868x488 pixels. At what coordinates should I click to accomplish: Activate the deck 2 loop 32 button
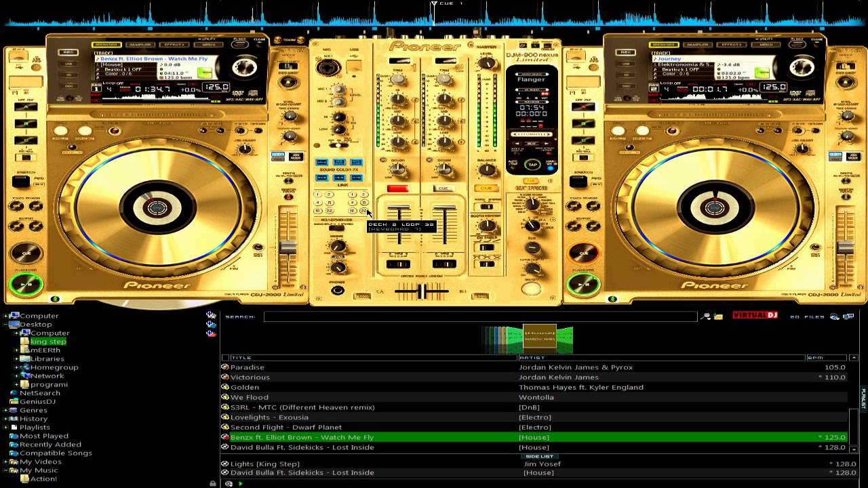(x=364, y=211)
